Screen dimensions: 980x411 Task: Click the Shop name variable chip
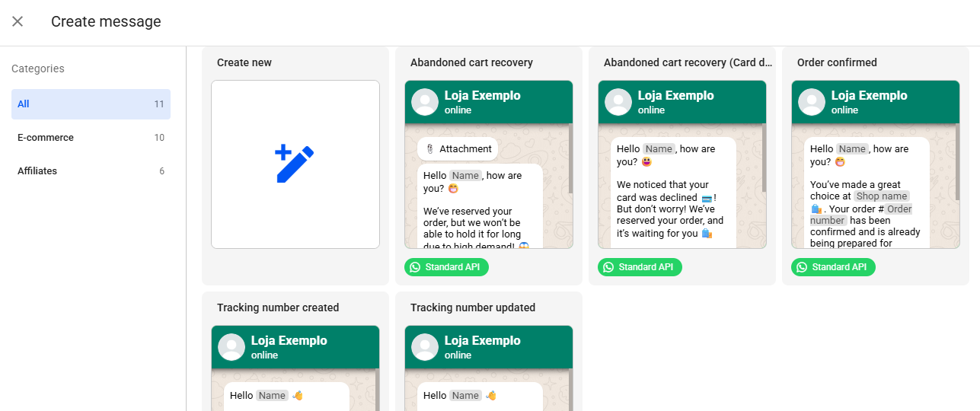click(882, 196)
